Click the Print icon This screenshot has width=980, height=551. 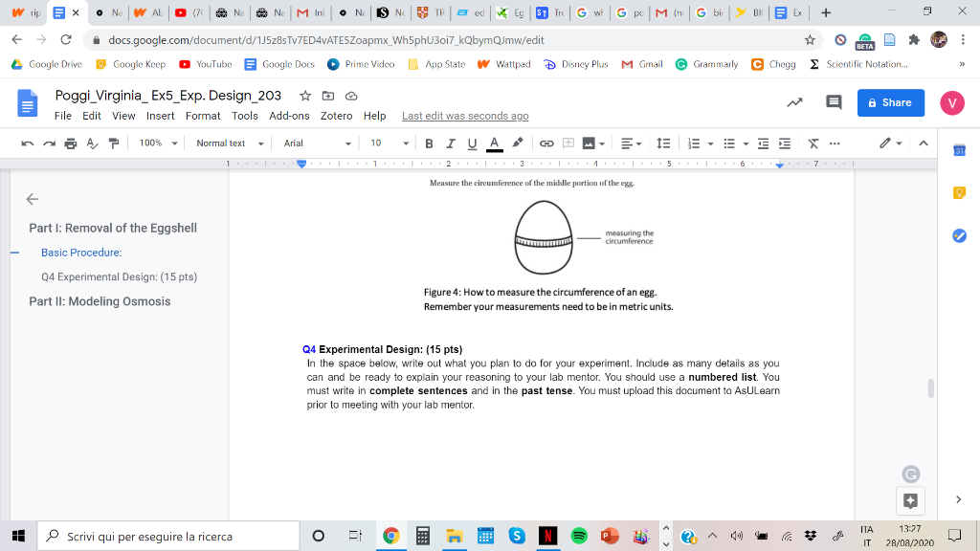[x=72, y=143]
